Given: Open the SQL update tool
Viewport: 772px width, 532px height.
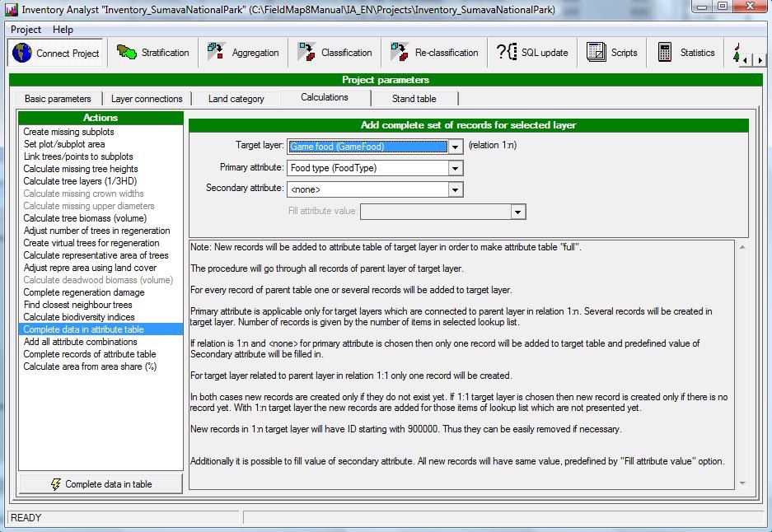Looking at the screenshot, I should point(532,53).
